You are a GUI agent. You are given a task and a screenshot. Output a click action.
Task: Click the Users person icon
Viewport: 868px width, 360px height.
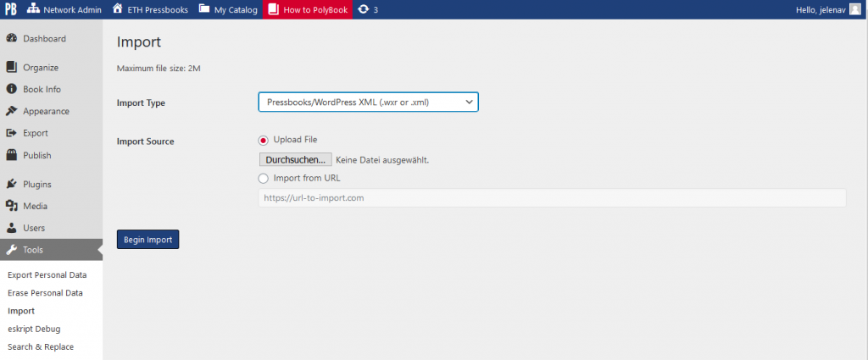[11, 228]
